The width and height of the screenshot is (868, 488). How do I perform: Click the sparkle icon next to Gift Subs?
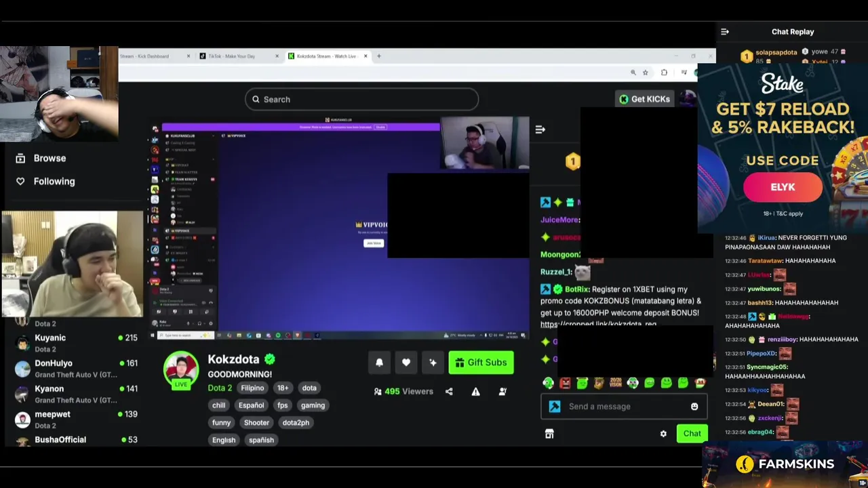pos(433,363)
